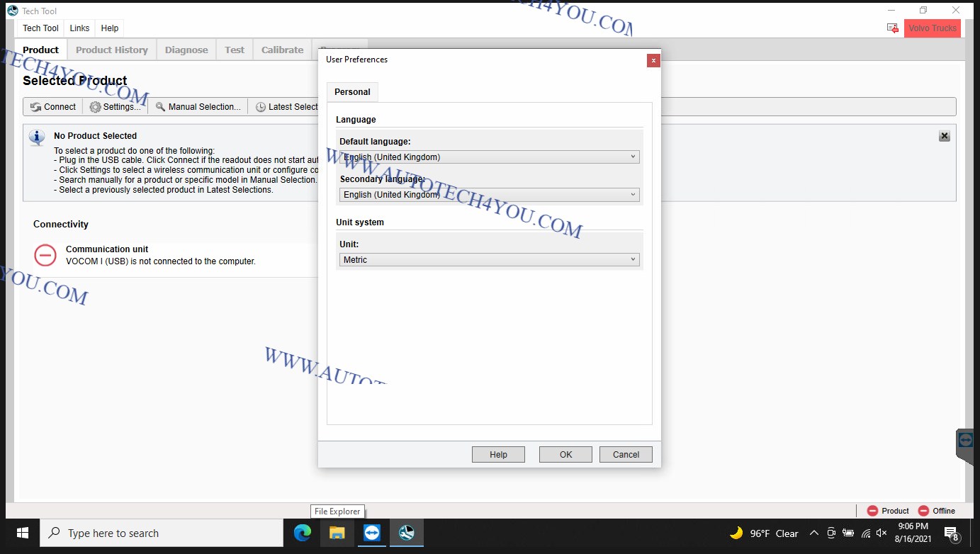
Task: Click the 'Connectivity' section heading
Action: (x=61, y=225)
